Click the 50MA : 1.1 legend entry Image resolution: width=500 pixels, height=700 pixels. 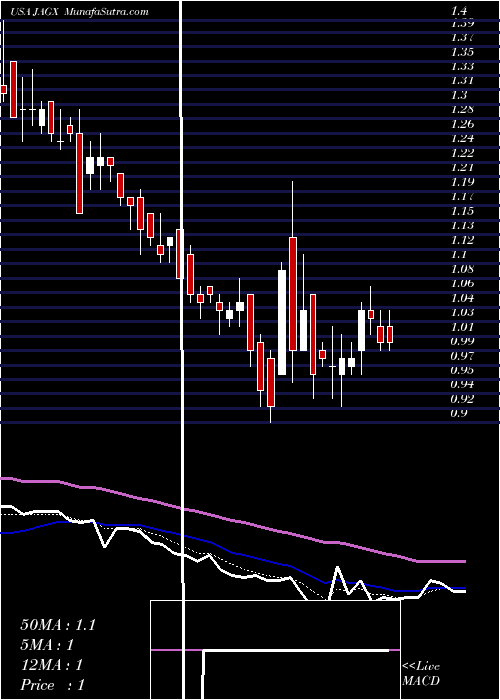58,625
